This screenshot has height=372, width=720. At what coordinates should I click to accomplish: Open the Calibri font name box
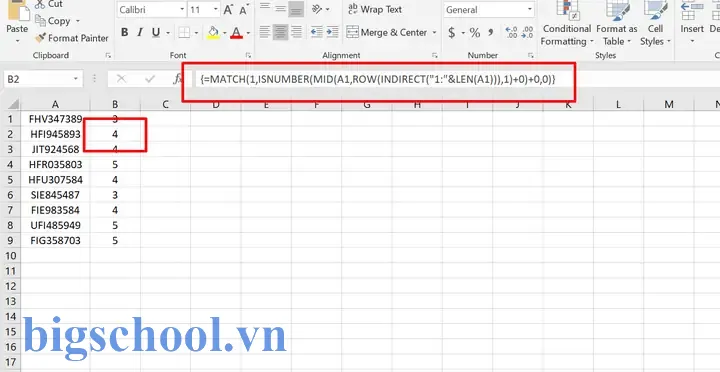(x=151, y=10)
